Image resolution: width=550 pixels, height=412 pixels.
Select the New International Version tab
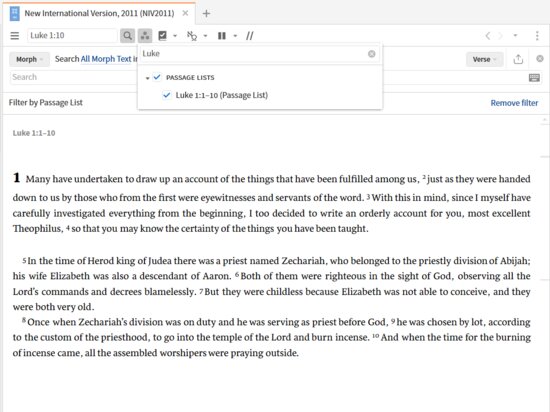[99, 13]
